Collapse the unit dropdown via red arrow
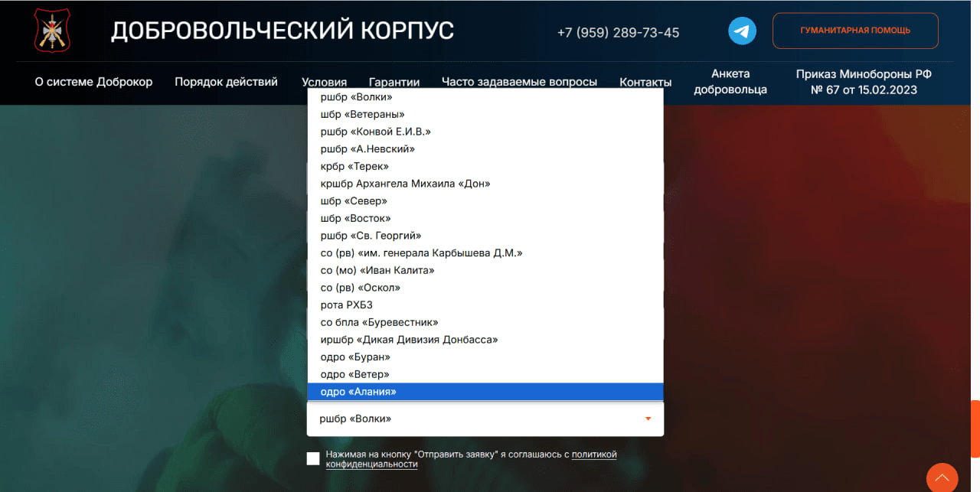This screenshot has height=492, width=980. [648, 419]
